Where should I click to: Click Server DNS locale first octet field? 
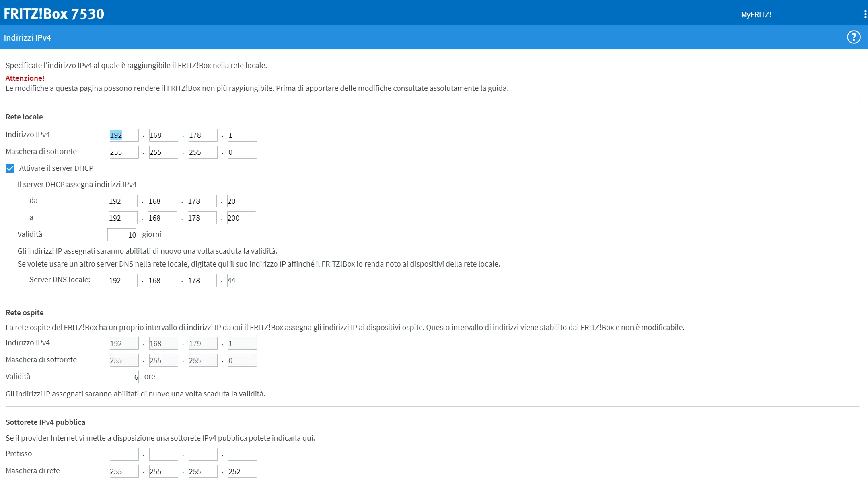coord(123,281)
